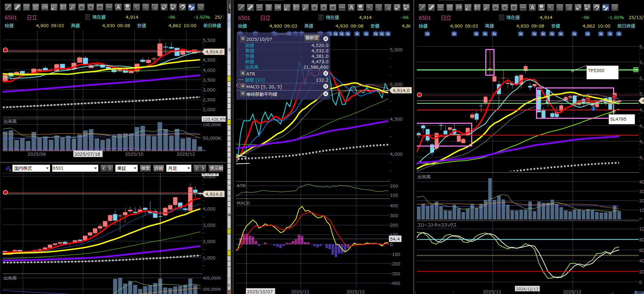The width and height of the screenshot is (644, 294).
Task: Choose the rectangle drawing tool in right chart toolbar
Action: (x=514, y=7)
